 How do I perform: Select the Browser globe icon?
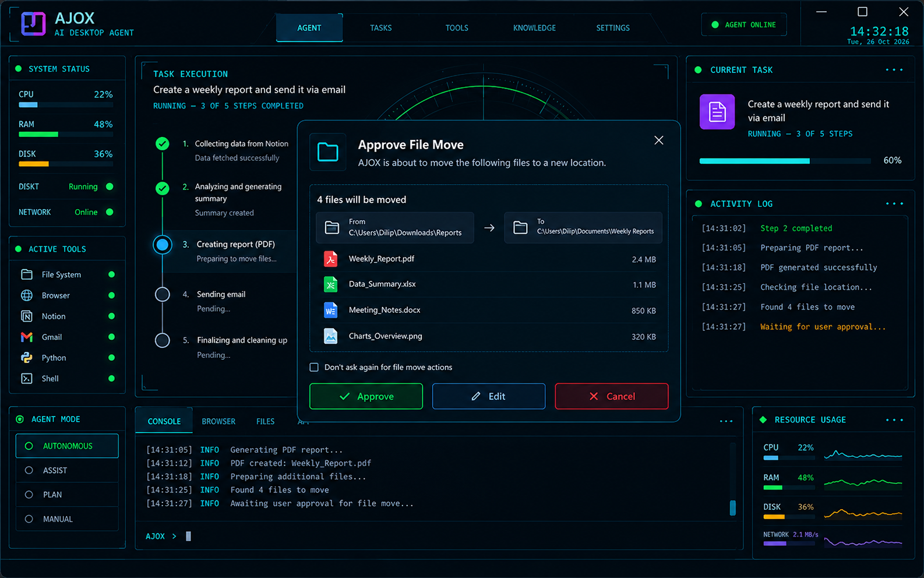(27, 295)
